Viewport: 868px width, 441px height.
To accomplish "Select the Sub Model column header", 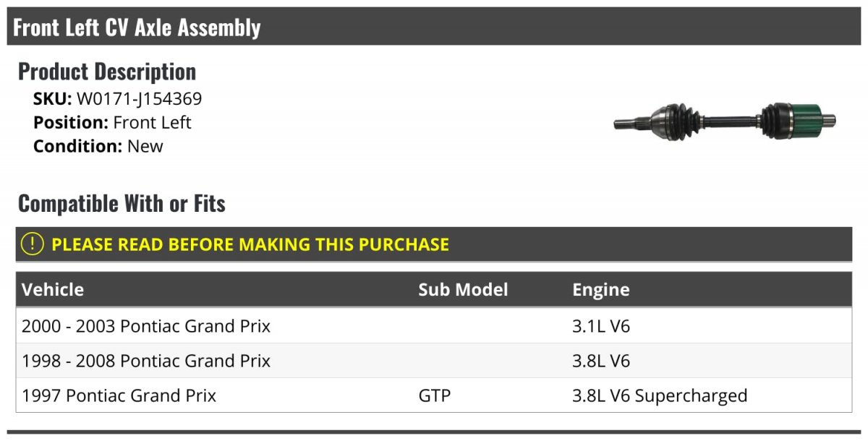I will (x=463, y=290).
